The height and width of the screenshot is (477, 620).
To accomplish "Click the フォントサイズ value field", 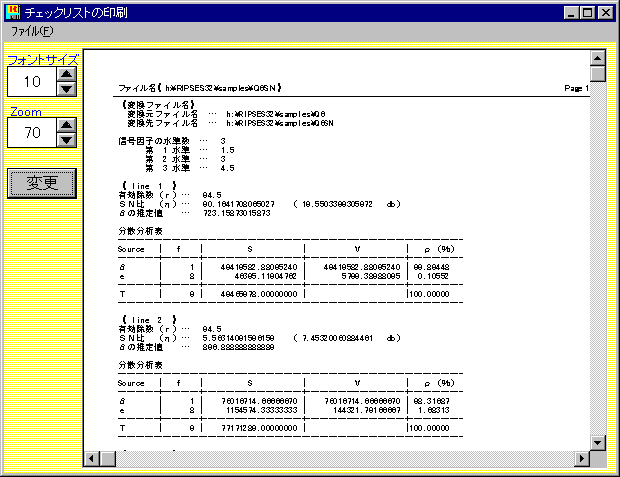I will point(32,81).
